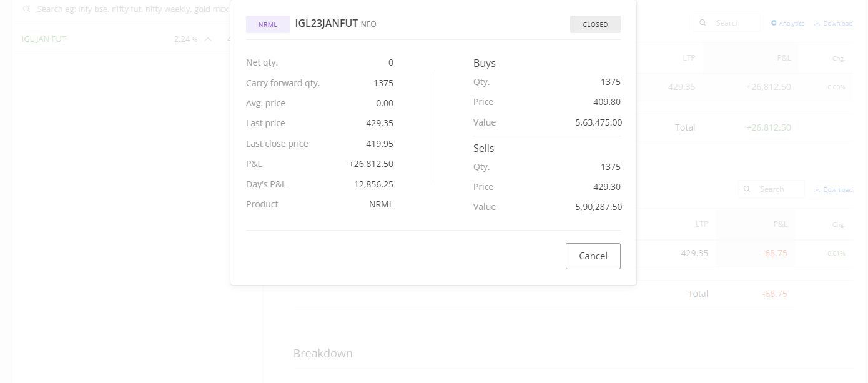Click the upper search magnifier icon
The height and width of the screenshot is (383, 868).
pyautogui.click(x=703, y=23)
